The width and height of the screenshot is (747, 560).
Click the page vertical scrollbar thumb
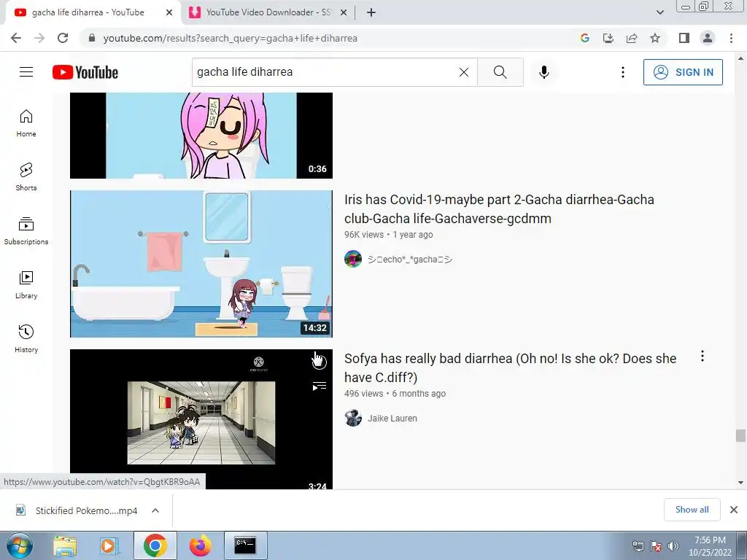coord(740,435)
